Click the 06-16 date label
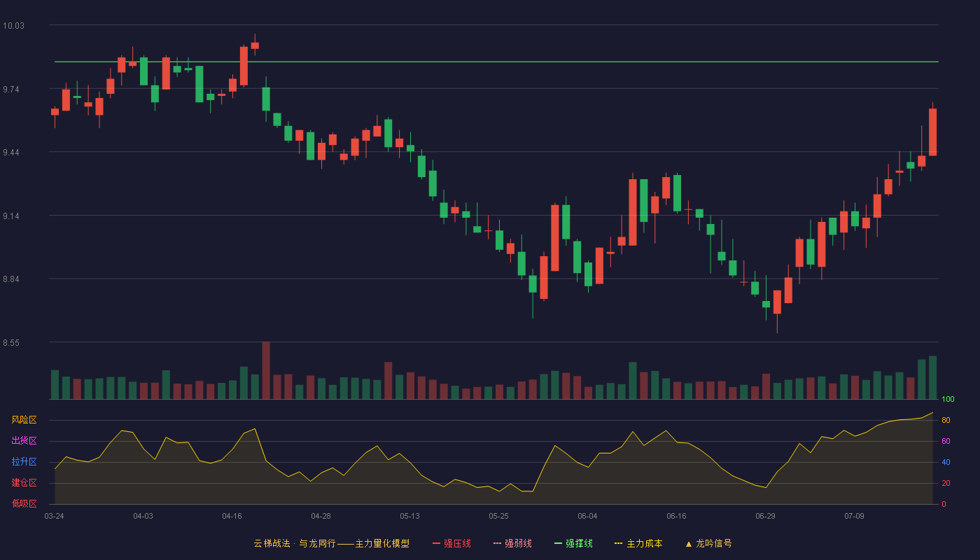 [676, 516]
